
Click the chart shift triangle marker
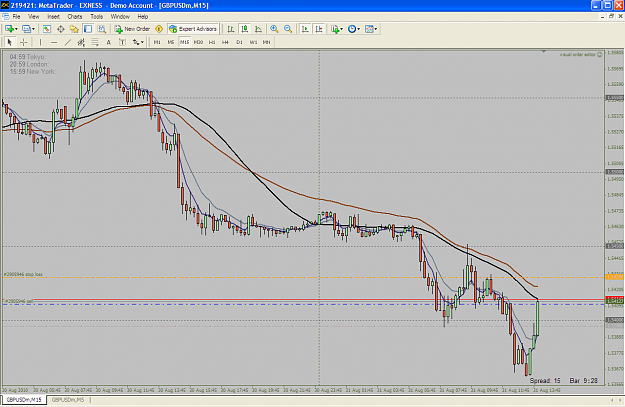(543, 52)
